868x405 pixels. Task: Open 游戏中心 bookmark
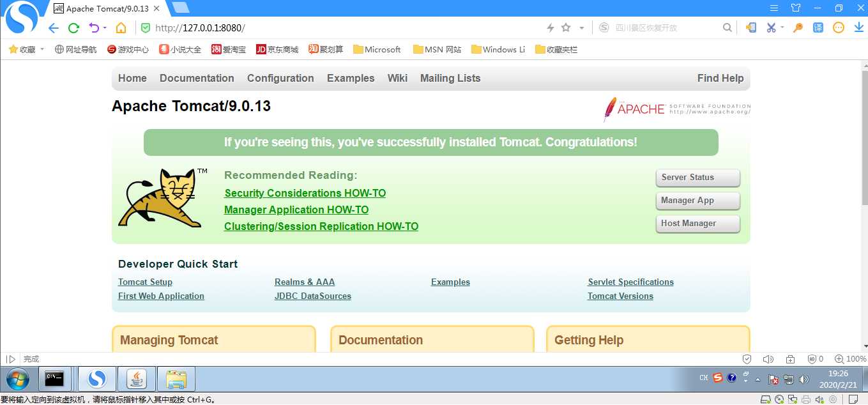[x=128, y=49]
